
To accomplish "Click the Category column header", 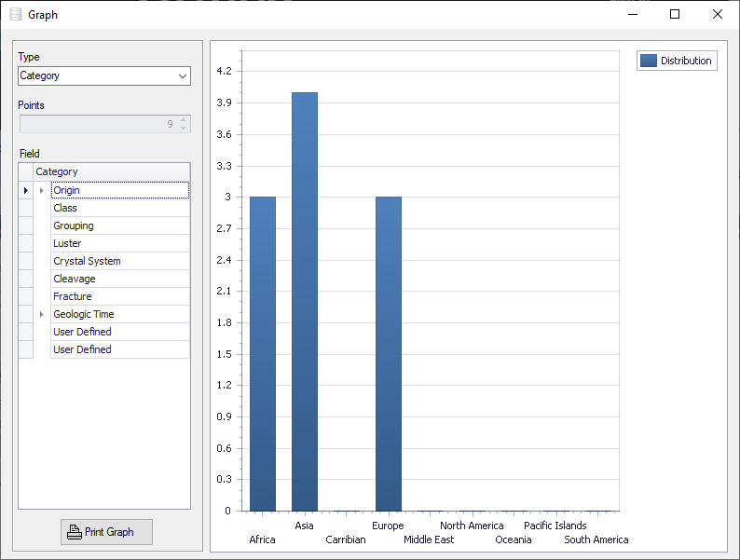I will [112, 171].
